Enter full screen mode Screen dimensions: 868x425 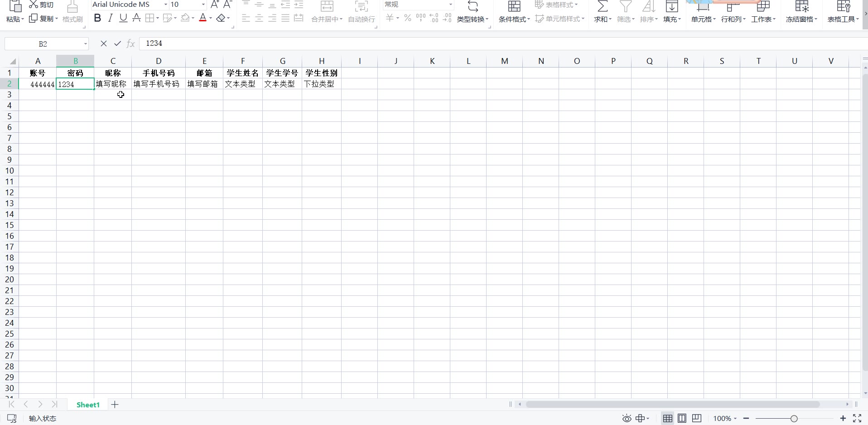pos(857,418)
